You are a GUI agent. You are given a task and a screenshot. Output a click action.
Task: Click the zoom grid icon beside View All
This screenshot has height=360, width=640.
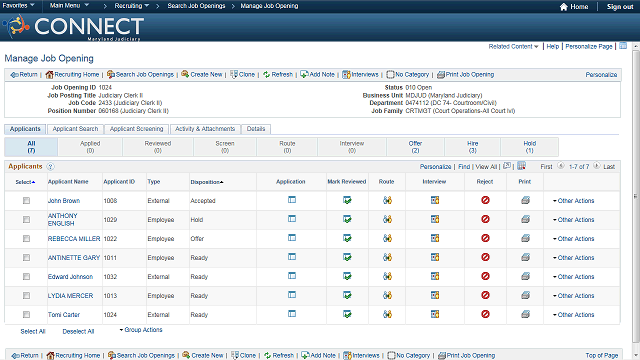pyautogui.click(x=507, y=166)
